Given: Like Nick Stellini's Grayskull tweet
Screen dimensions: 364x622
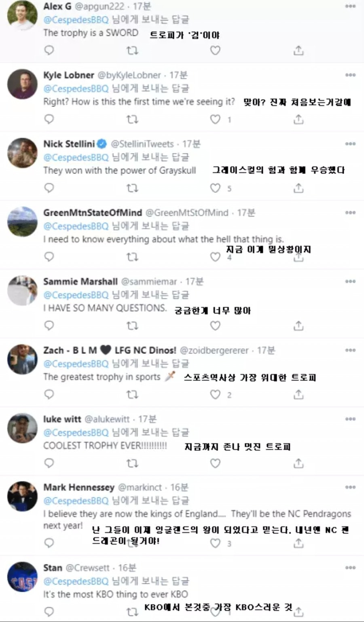Looking at the screenshot, I should click(215, 188).
